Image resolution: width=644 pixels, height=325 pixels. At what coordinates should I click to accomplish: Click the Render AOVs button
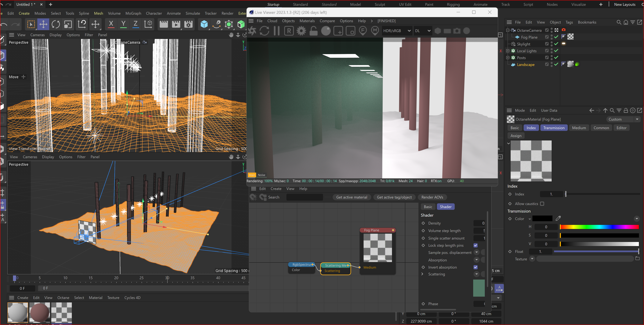[x=432, y=197]
